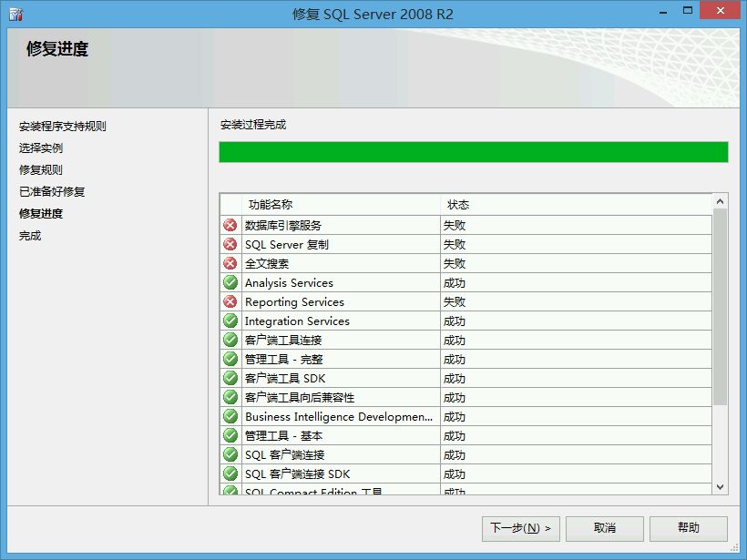Select the 全文搜索 row name

point(267,263)
